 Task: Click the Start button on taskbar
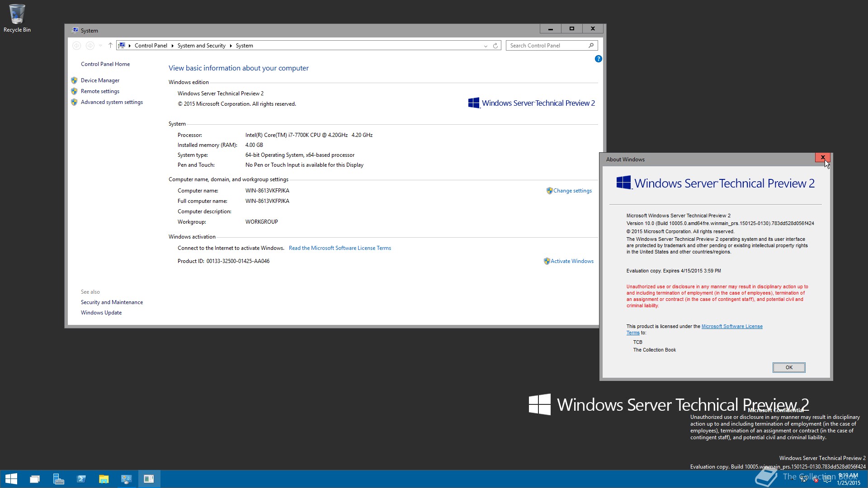11,479
